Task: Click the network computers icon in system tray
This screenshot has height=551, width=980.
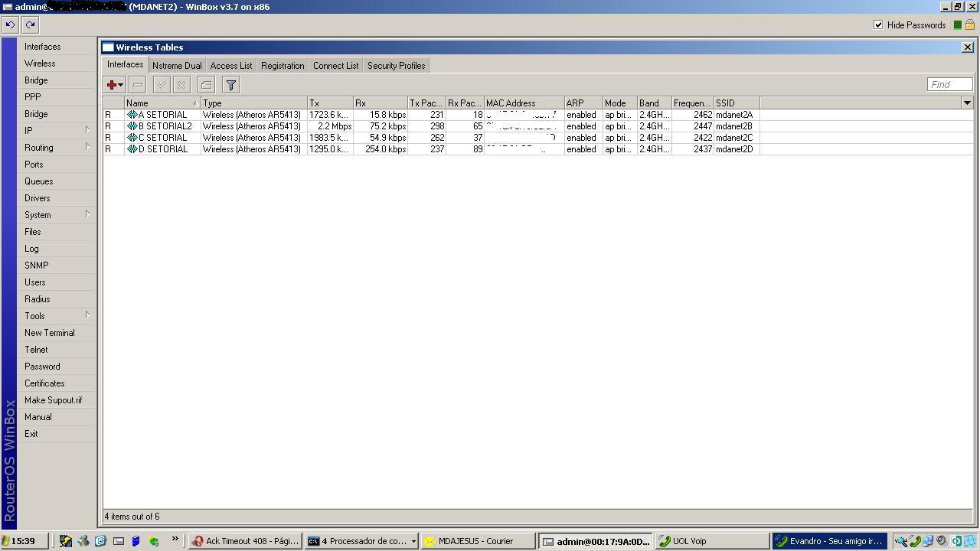Action: (928, 541)
